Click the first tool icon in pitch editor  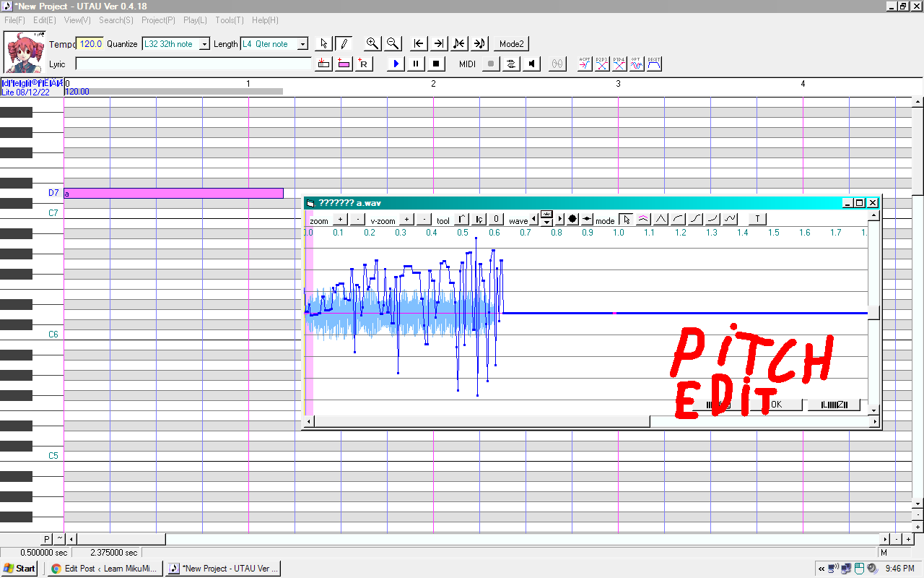(x=462, y=219)
